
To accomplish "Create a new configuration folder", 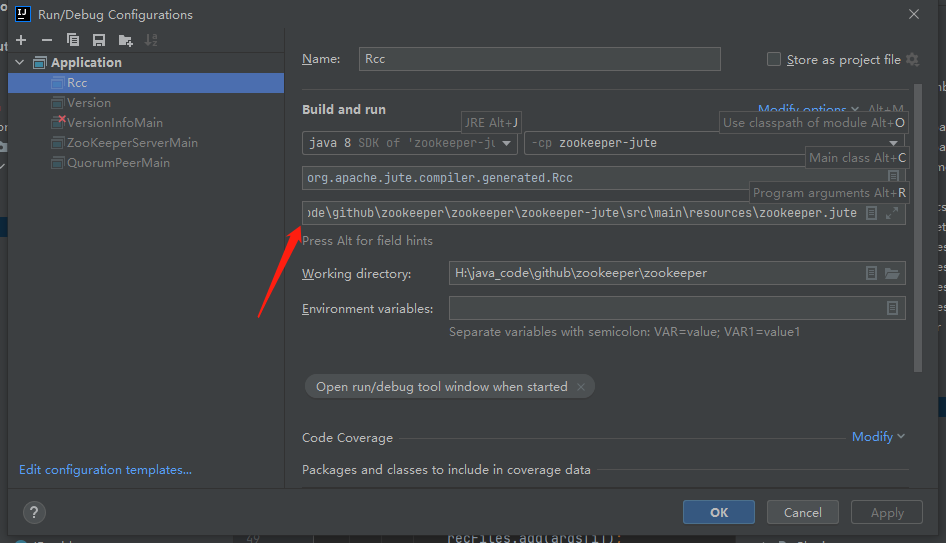I will pos(125,40).
